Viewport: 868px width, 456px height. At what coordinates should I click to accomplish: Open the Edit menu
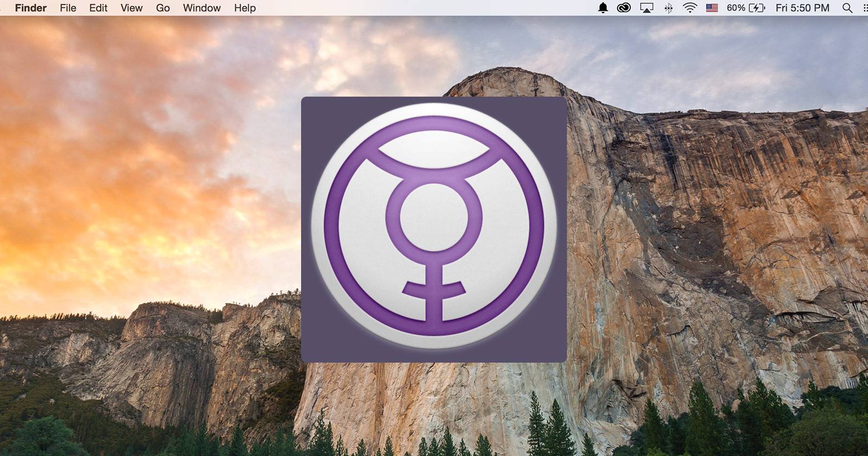(98, 8)
